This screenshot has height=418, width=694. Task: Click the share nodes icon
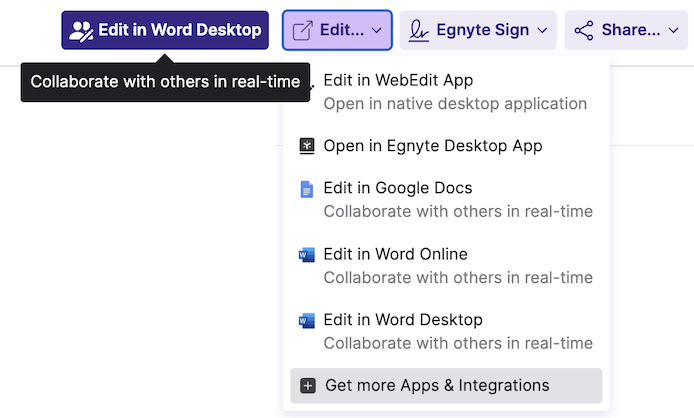click(x=584, y=31)
